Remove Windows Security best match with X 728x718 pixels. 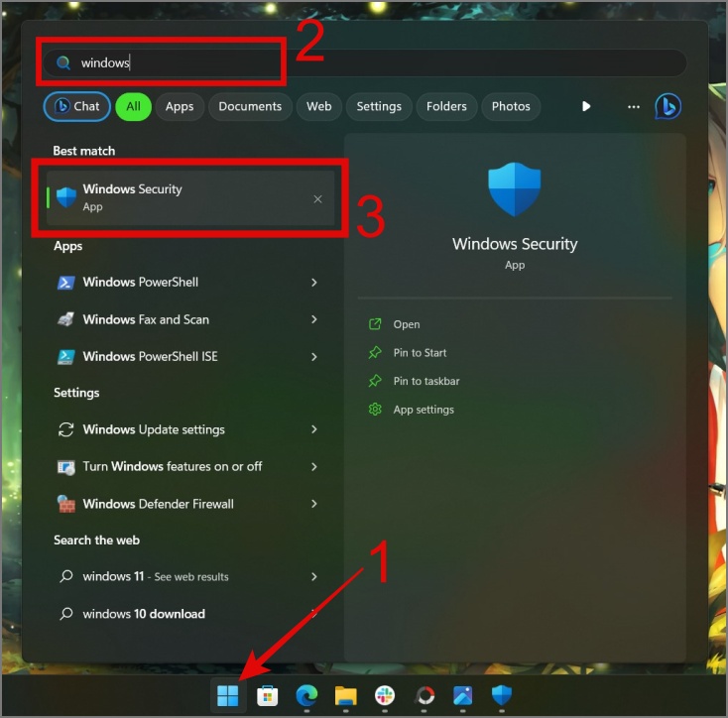coord(317,199)
